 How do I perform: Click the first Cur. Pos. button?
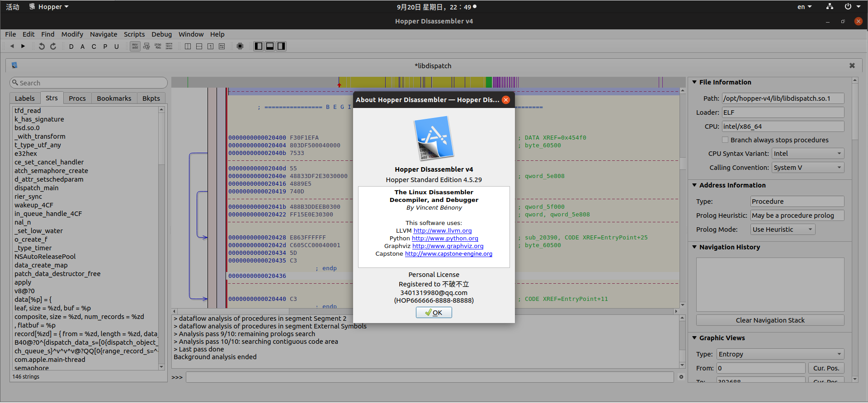pos(826,368)
